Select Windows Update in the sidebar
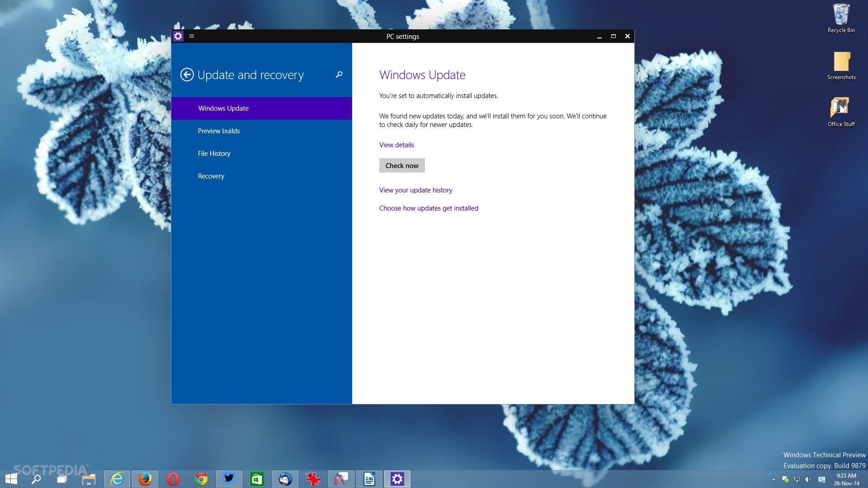The height and width of the screenshot is (488, 868). pyautogui.click(x=261, y=108)
